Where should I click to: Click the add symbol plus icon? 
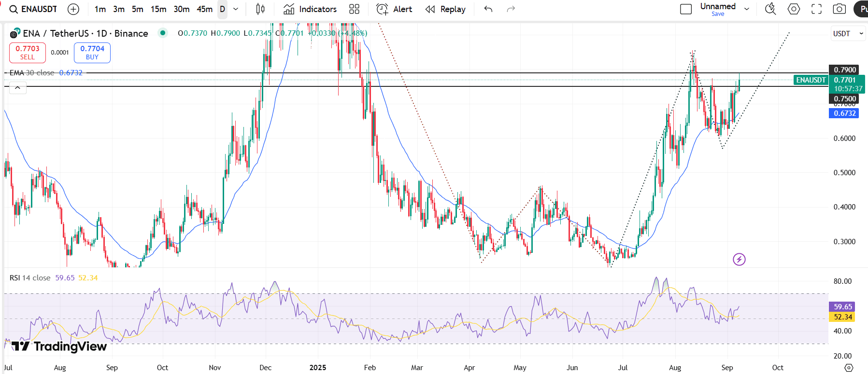[x=73, y=9]
